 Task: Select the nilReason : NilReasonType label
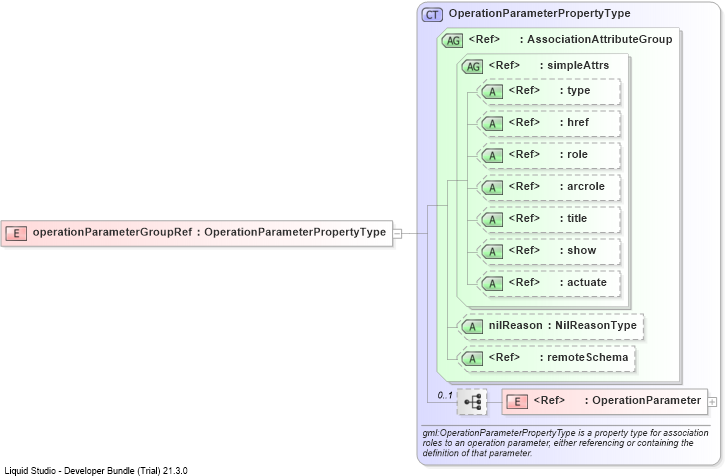[563, 325]
